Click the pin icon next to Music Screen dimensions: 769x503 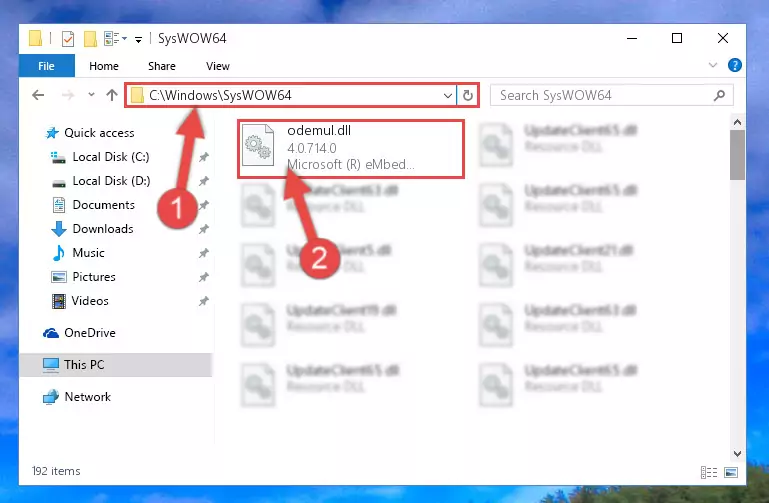(x=204, y=253)
